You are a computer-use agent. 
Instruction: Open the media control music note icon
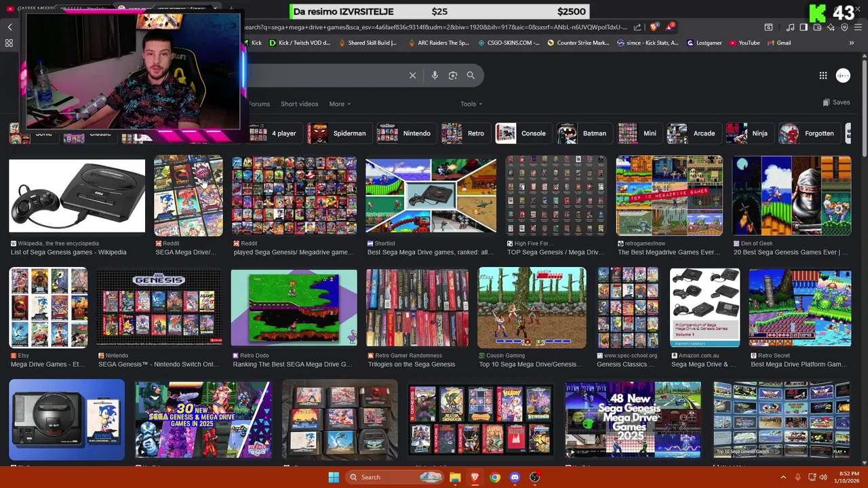pos(790,27)
